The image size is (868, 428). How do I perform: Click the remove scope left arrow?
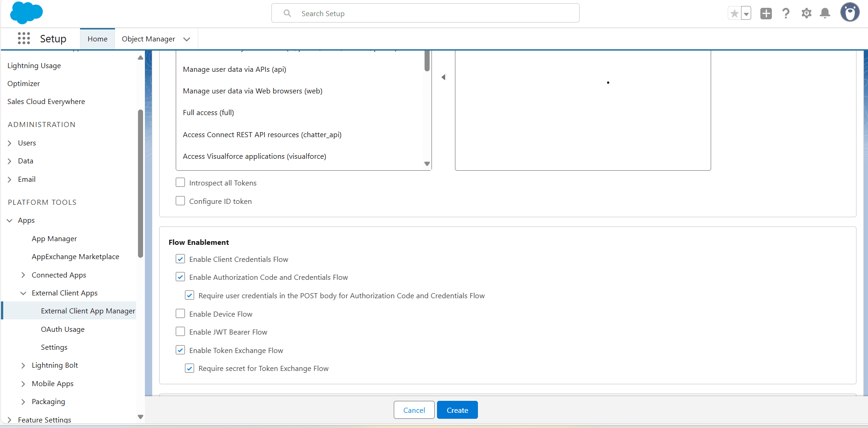443,77
